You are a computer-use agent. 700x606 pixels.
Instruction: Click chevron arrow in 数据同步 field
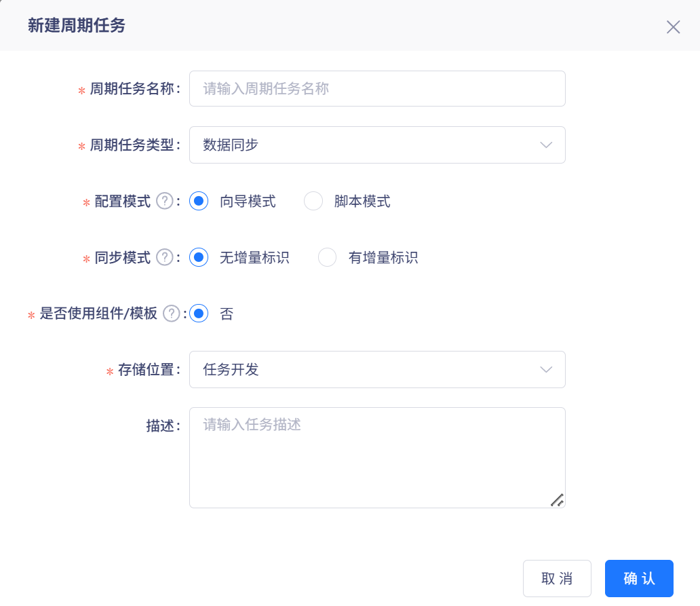click(x=546, y=145)
